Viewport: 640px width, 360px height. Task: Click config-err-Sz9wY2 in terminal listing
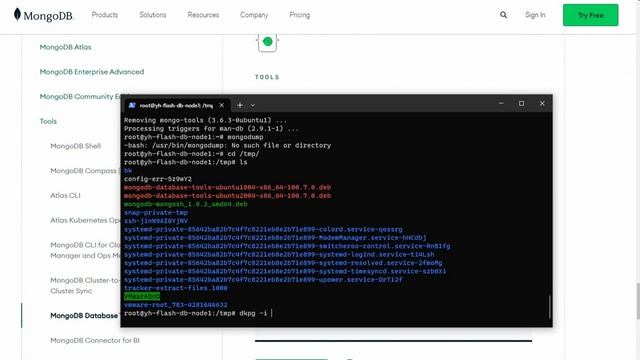158,179
